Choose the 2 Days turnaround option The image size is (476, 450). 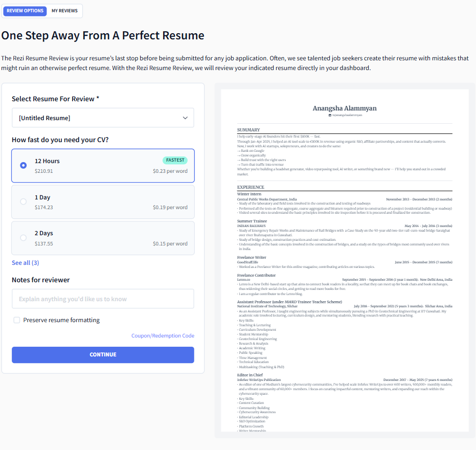pos(103,238)
